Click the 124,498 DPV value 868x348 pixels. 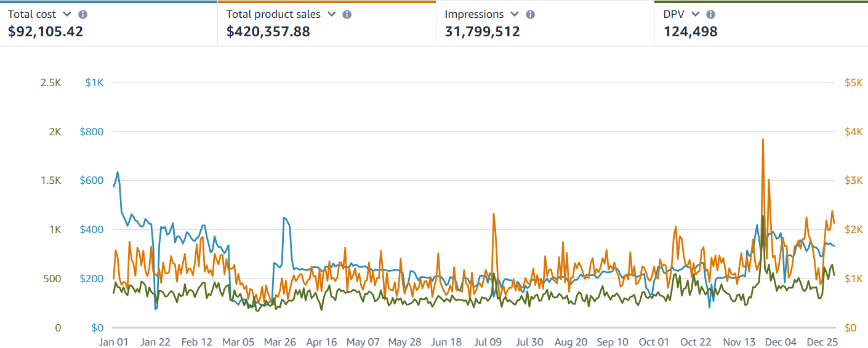pos(690,31)
